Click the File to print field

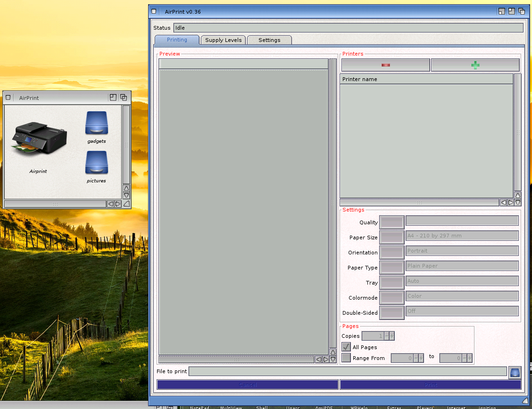pyautogui.click(x=348, y=371)
